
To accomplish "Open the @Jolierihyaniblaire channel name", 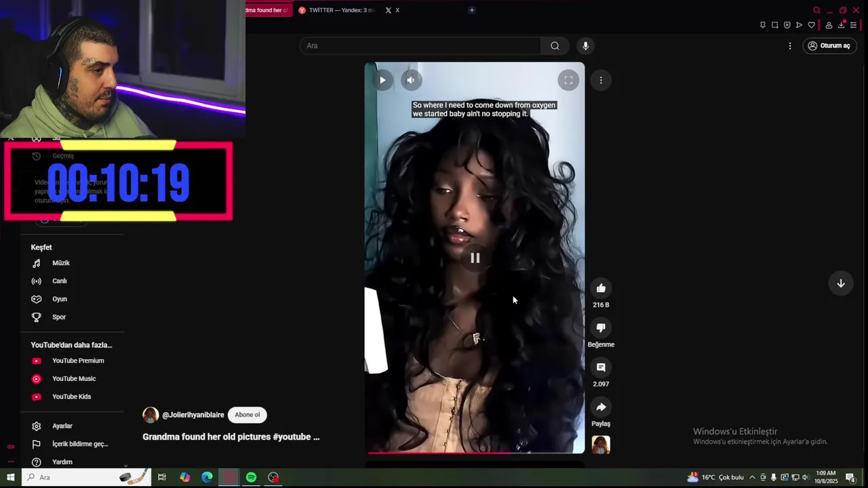I will (193, 415).
